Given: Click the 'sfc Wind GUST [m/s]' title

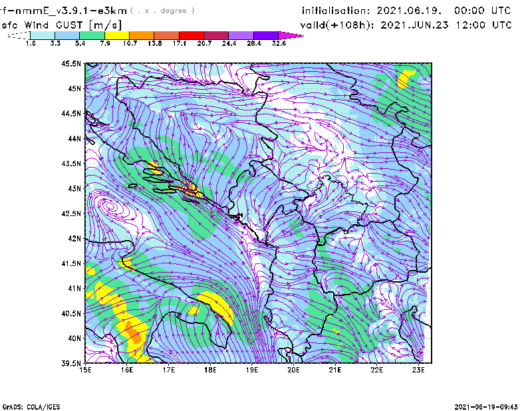Looking at the screenshot, I should pyautogui.click(x=62, y=25).
